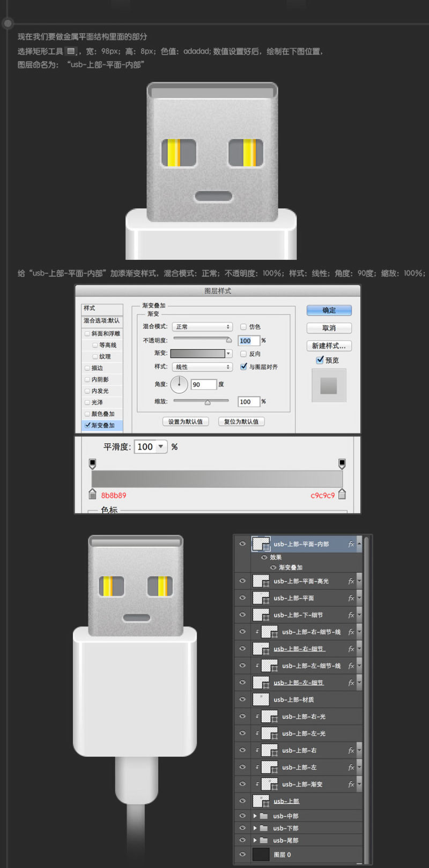Click the gradient preview swatch in dialog

pyautogui.click(x=198, y=354)
